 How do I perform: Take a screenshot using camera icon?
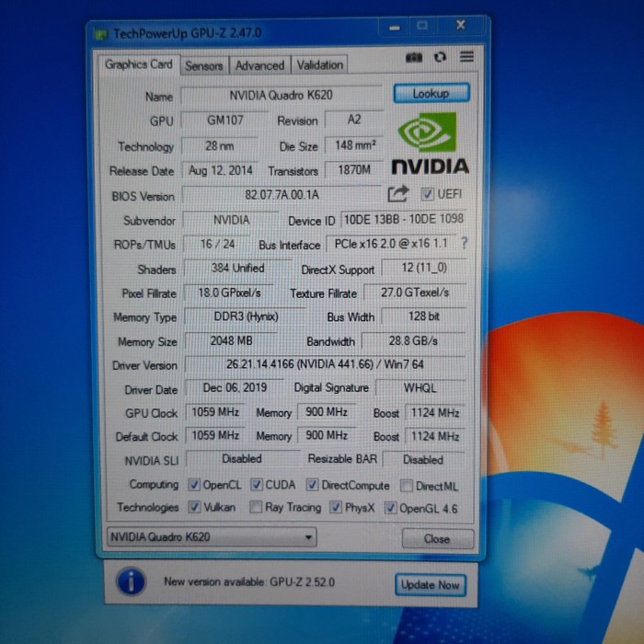coord(414,57)
